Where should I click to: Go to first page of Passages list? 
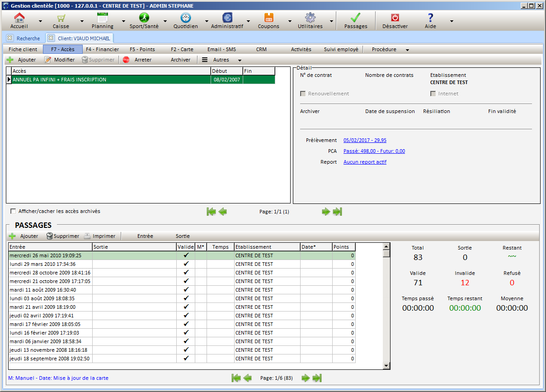[x=236, y=378]
